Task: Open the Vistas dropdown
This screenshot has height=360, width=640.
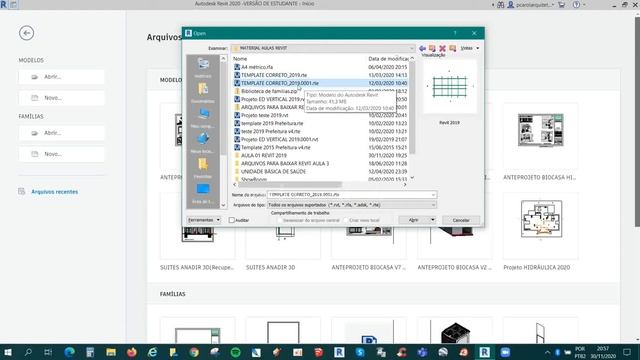Action: pyautogui.click(x=470, y=48)
